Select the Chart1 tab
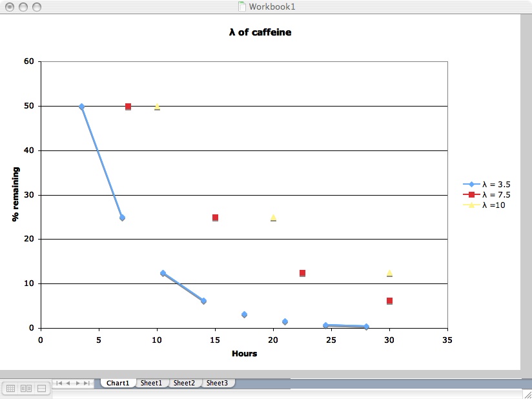Screen dimensions: 532x399 pyautogui.click(x=118, y=383)
